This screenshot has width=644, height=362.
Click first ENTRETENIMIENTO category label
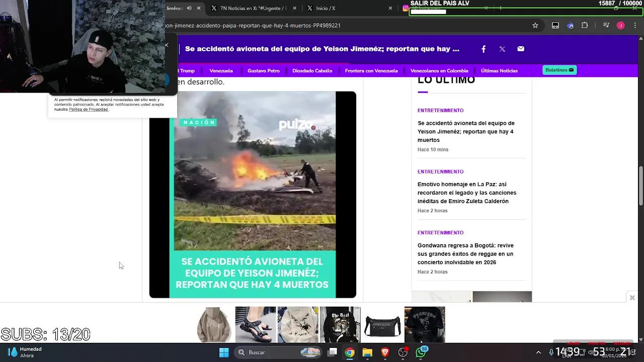pyautogui.click(x=440, y=110)
